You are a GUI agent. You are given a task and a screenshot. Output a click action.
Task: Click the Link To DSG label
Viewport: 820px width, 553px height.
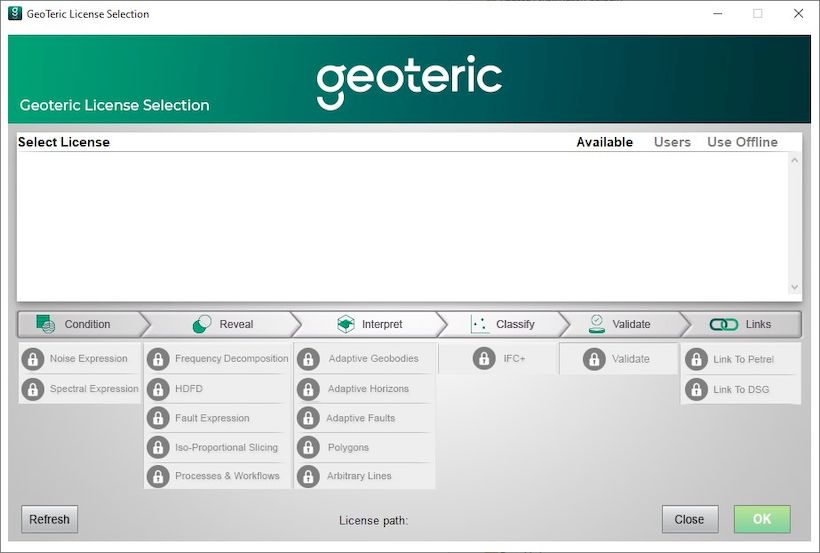click(x=741, y=390)
